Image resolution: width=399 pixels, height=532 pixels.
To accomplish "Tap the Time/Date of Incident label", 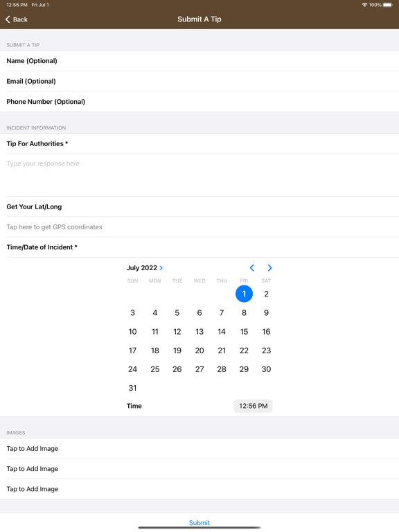I will (42, 247).
